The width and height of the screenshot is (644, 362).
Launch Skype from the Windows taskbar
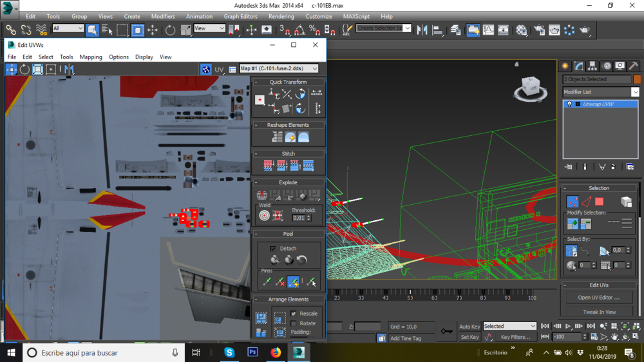click(x=229, y=352)
